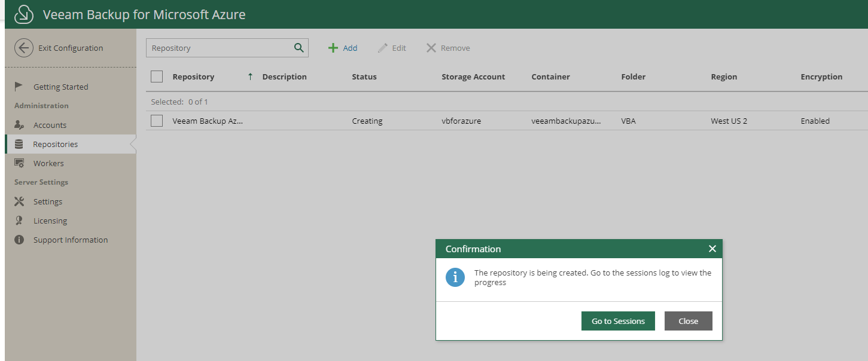
Task: Click the Selected: 0 of 1 text
Action: [x=179, y=102]
